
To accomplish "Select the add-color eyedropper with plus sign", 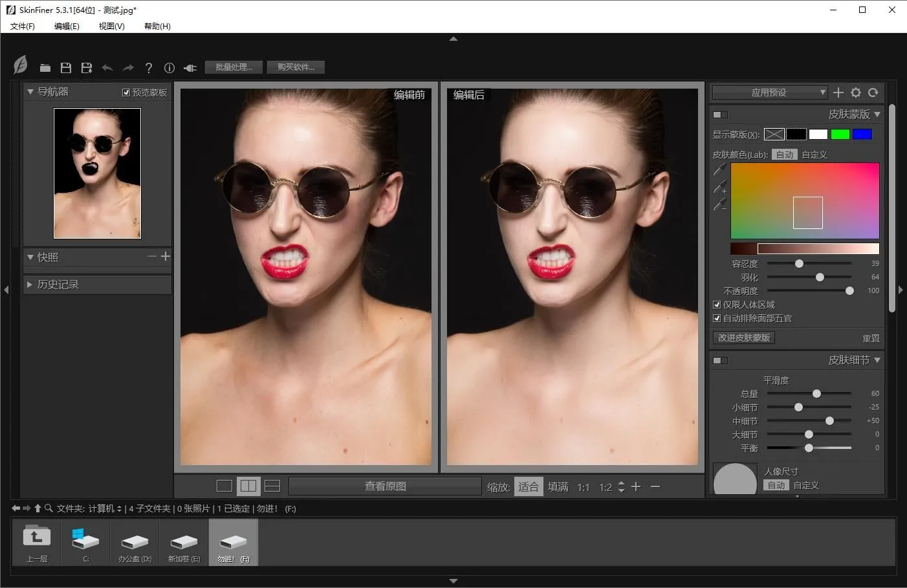I will 720,188.
